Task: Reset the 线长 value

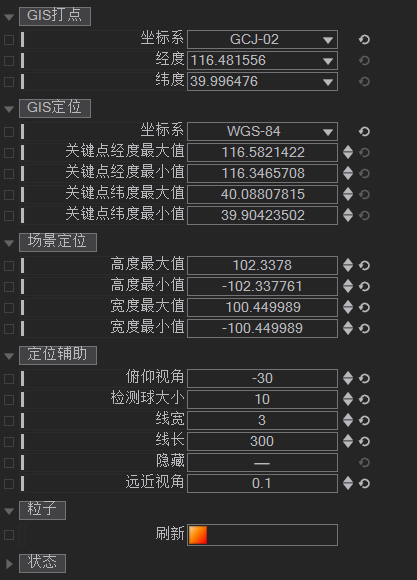Action: pyautogui.click(x=364, y=441)
